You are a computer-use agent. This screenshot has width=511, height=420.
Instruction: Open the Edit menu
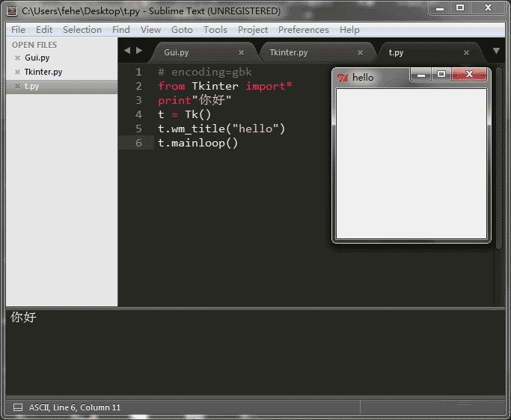coord(44,30)
